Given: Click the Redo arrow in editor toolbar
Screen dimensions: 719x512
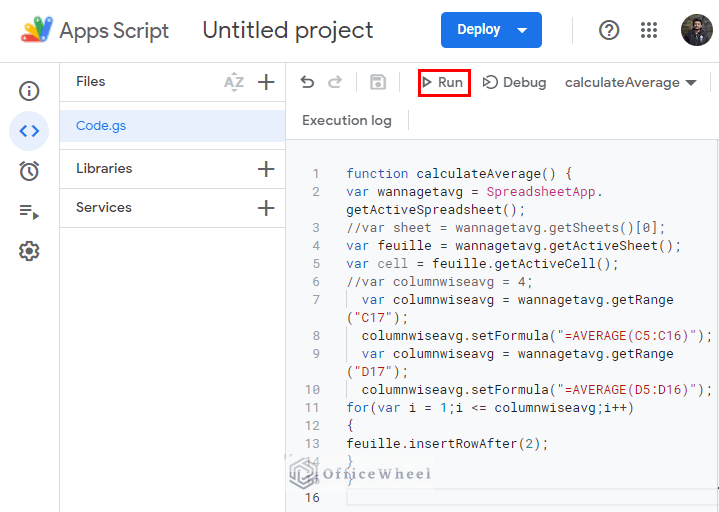Looking at the screenshot, I should 335,82.
